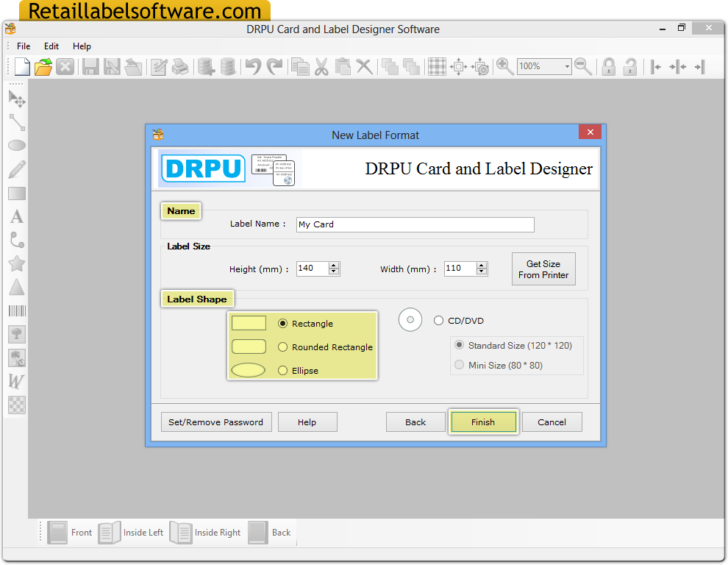Select the Triangle shape tool

(x=17, y=287)
